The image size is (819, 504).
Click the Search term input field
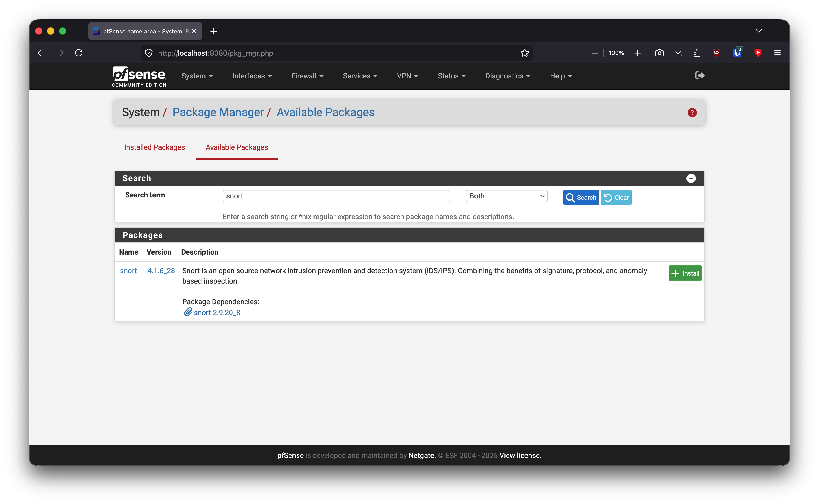(336, 196)
